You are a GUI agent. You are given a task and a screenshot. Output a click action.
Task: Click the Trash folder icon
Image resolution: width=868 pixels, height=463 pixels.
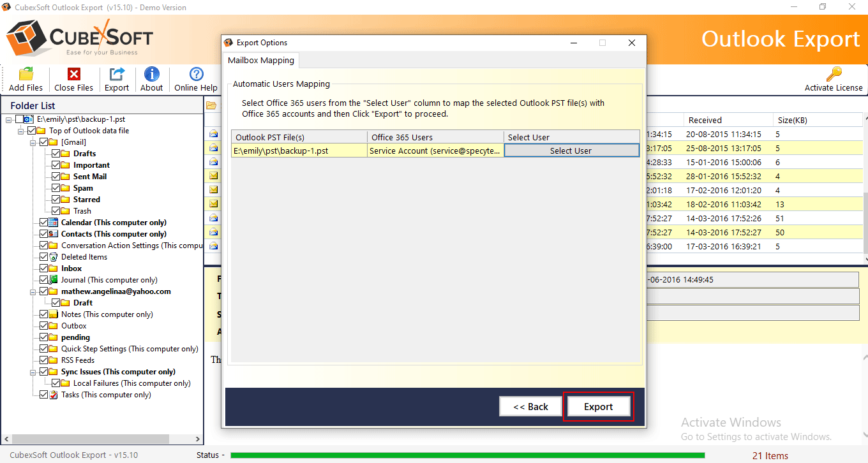[66, 211]
